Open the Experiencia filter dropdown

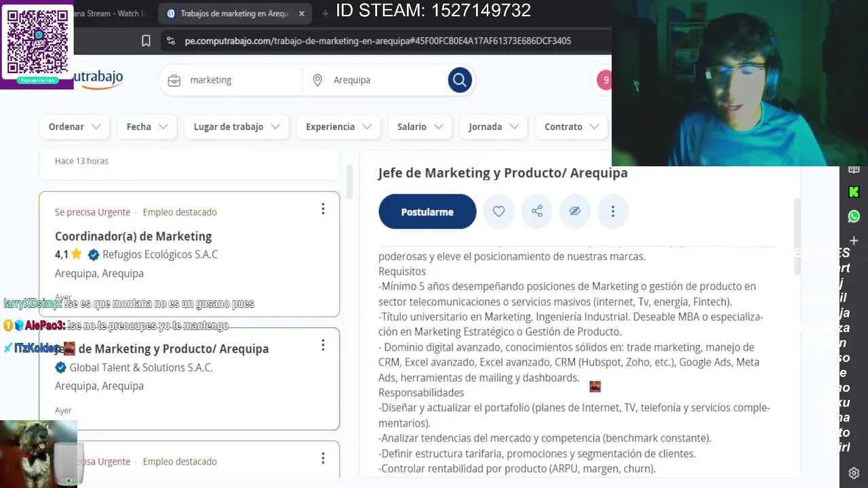click(x=338, y=127)
